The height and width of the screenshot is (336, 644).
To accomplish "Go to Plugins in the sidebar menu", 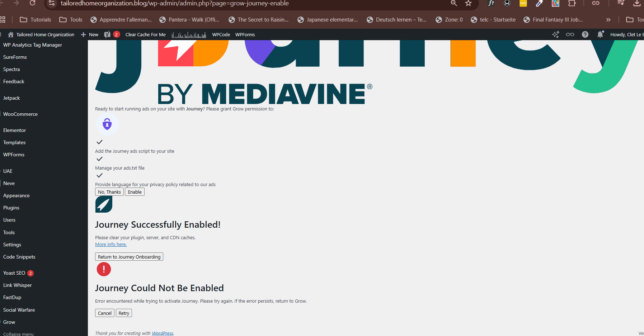I will click(11, 208).
